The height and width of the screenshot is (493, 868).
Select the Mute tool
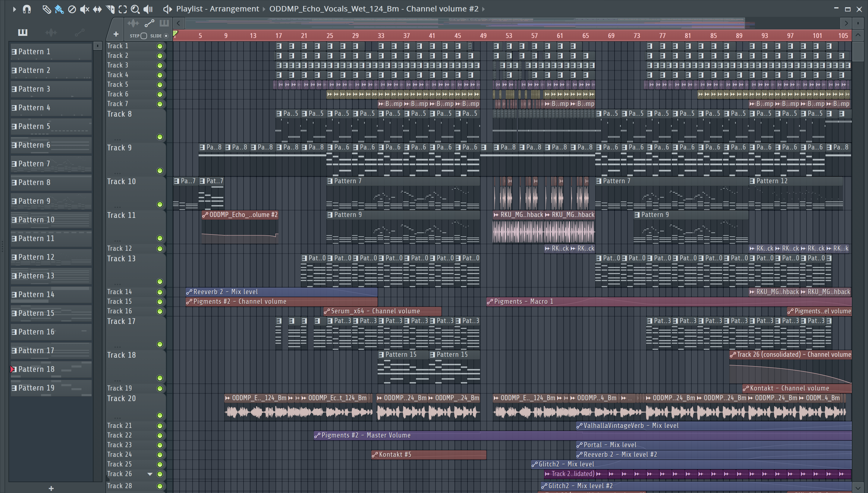coord(85,9)
